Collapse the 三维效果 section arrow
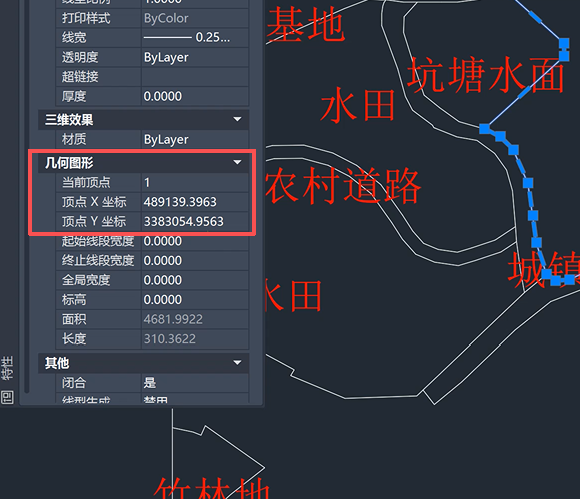This screenshot has height=499, width=580. (237, 119)
